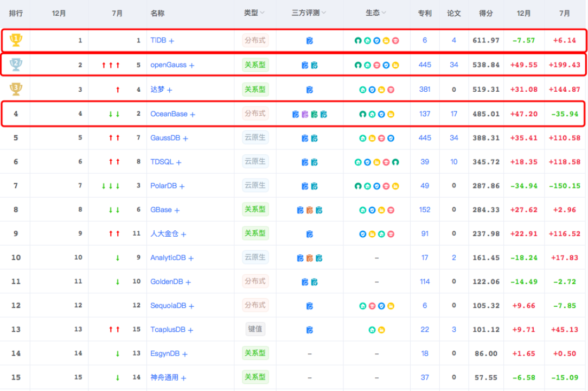Open the TDSQL database link
588x391 pixels.
click(x=162, y=162)
